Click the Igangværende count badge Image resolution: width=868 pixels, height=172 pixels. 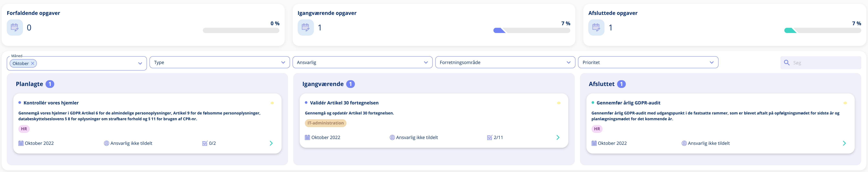click(x=350, y=84)
